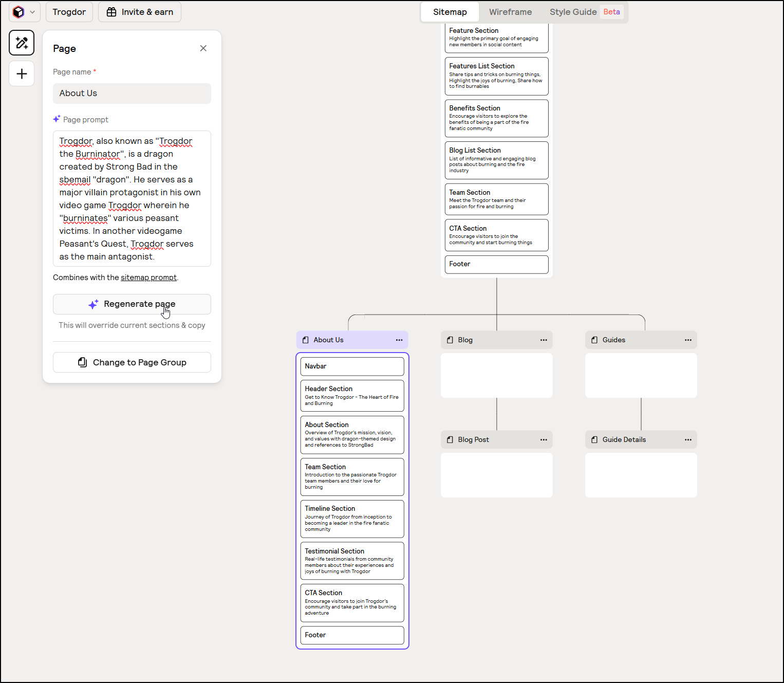Select the home page Footer card
The image size is (784, 683).
497,265
